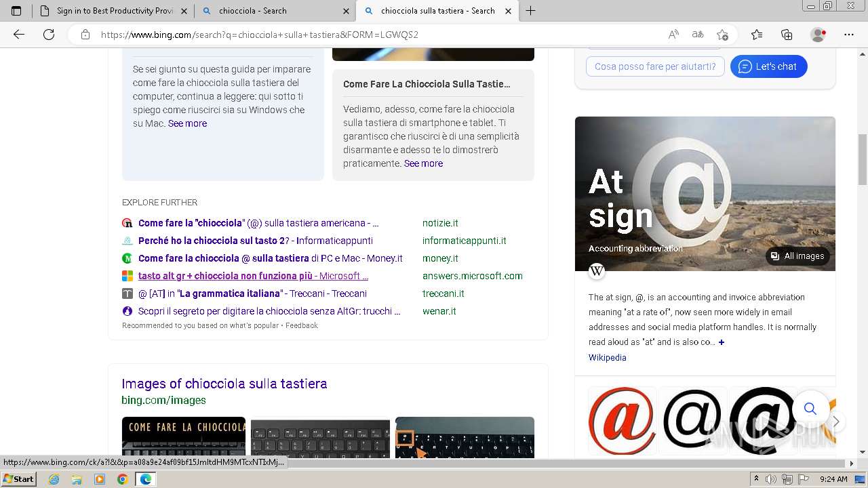Click the taskbar clock showing 9:24 AM
Screen dimensions: 868x488
[833, 479]
